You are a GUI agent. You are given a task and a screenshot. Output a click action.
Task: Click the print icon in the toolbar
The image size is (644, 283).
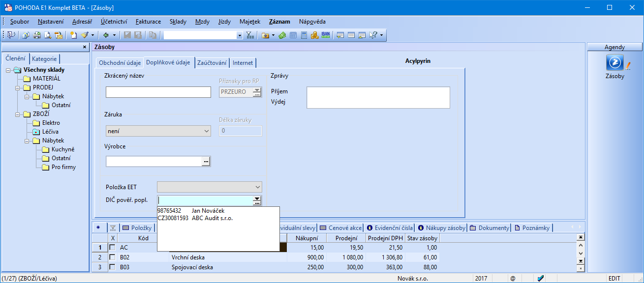click(x=37, y=35)
